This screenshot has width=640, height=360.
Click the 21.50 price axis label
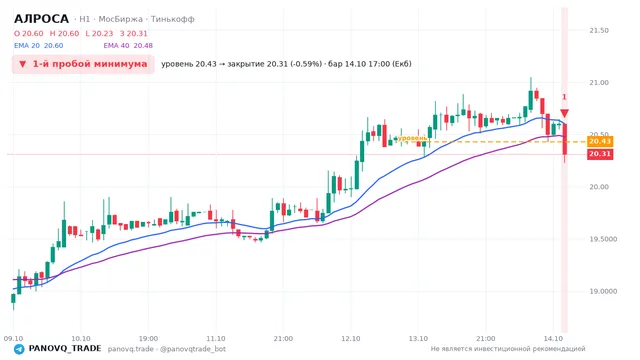599,31
